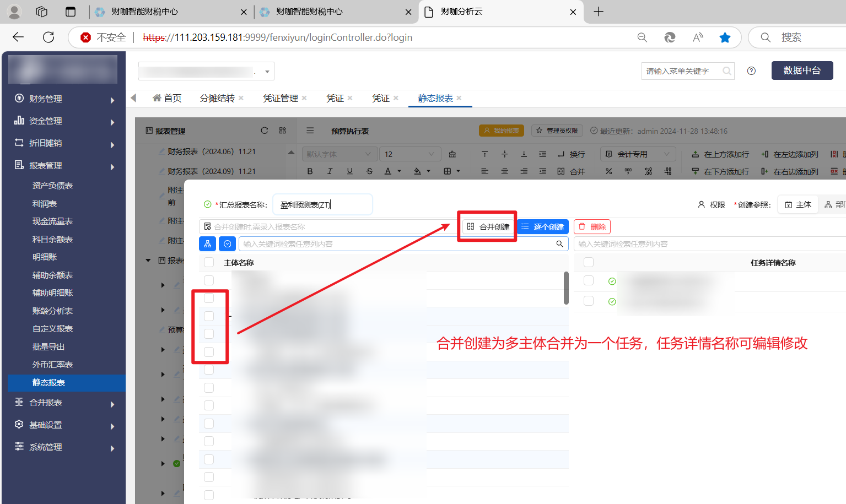Click the search magnifier in entity filter

pyautogui.click(x=559, y=243)
